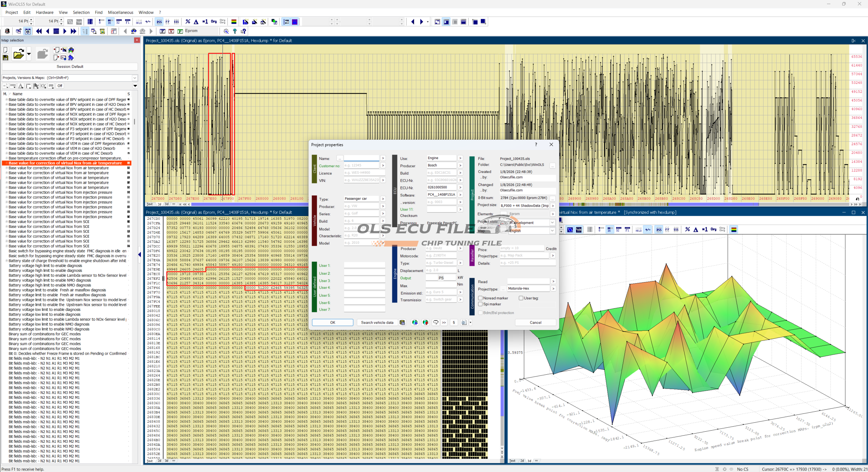Click the globe download icon in dialog
This screenshot has width=868, height=472.
click(x=415, y=322)
